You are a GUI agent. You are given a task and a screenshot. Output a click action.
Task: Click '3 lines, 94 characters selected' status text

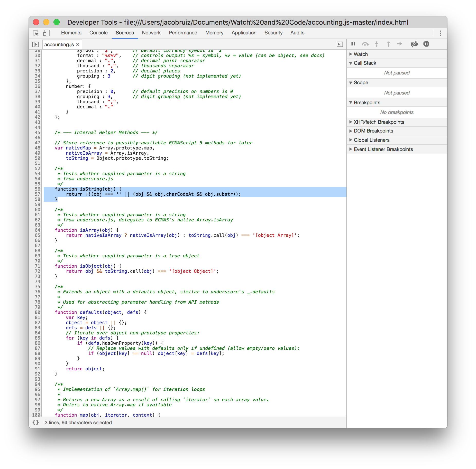coord(78,423)
